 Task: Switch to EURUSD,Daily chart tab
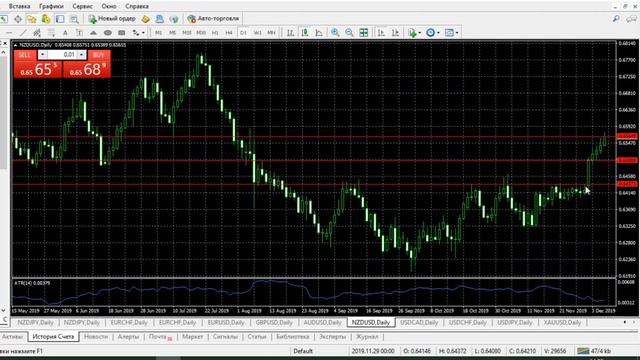226,322
